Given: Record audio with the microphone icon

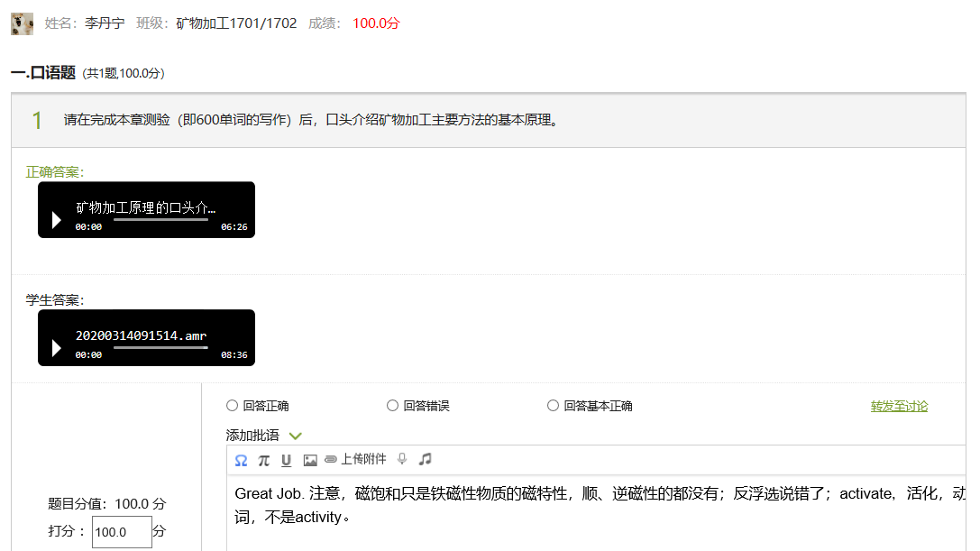Looking at the screenshot, I should pos(402,459).
